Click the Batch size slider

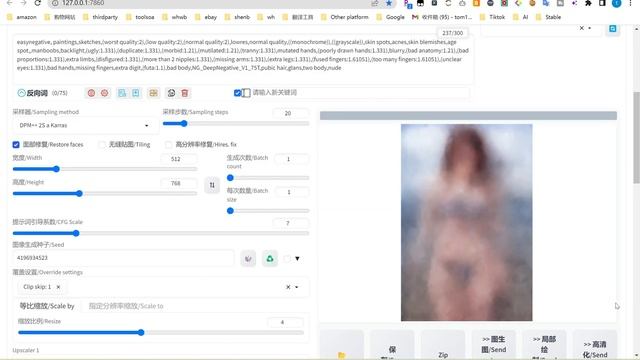point(268,211)
